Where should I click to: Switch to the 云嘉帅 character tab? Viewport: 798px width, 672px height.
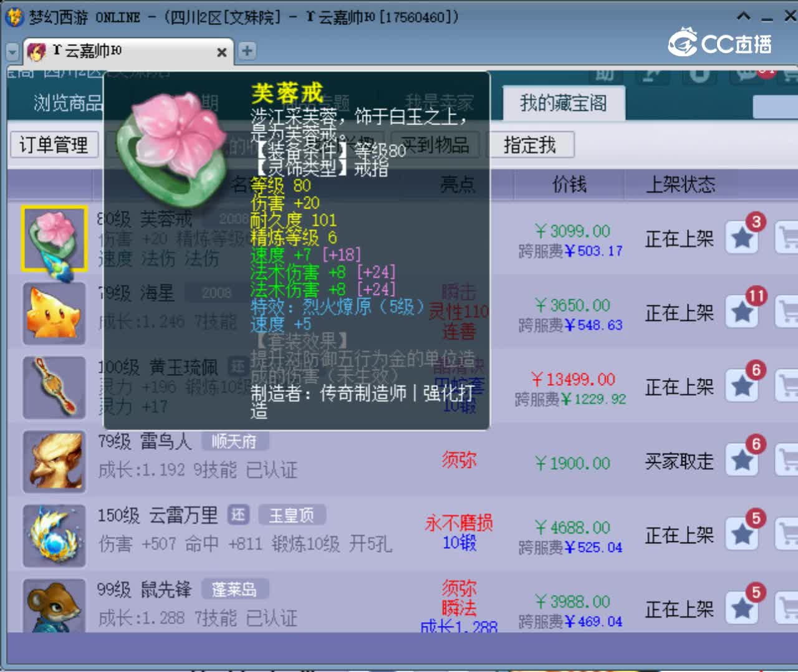click(x=127, y=51)
